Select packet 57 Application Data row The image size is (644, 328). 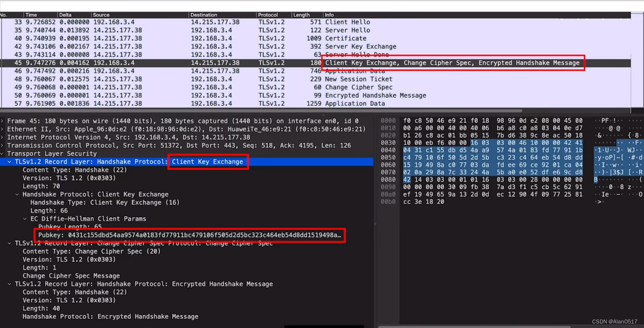[x=315, y=103]
